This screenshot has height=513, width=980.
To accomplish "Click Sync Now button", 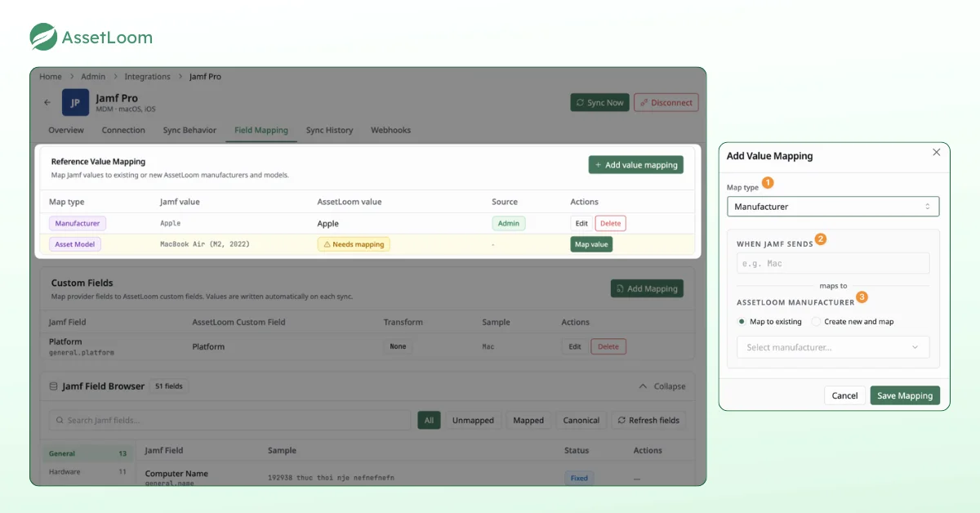I will pos(599,103).
